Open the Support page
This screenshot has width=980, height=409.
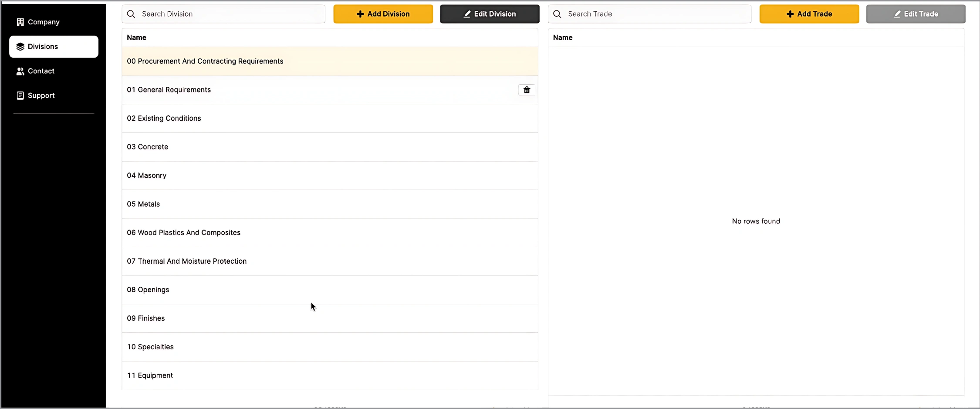pyautogui.click(x=41, y=95)
